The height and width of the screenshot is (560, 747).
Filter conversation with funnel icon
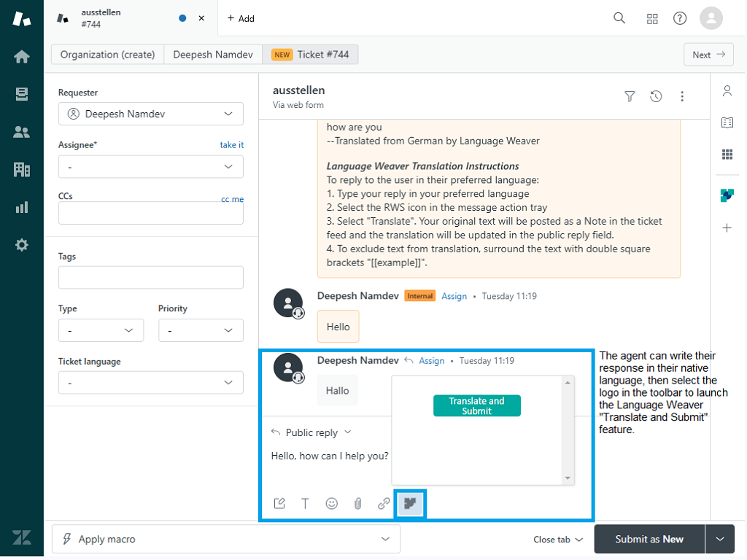pyautogui.click(x=630, y=97)
